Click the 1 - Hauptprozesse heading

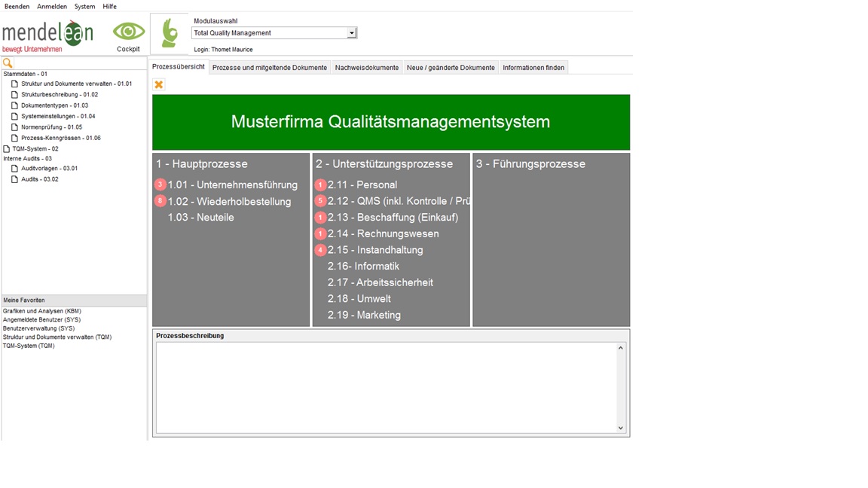coord(201,163)
